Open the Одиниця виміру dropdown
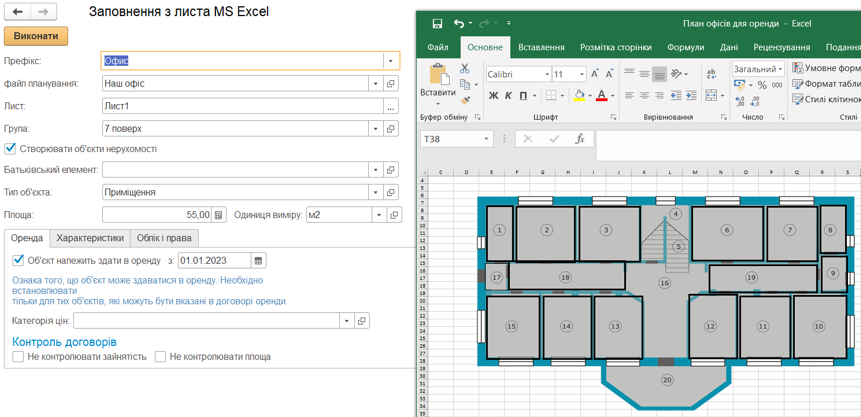 tap(379, 215)
